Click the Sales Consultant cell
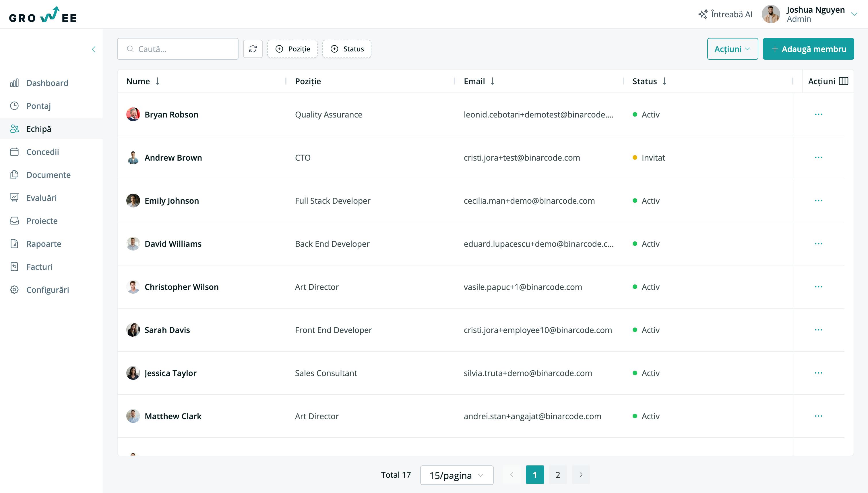Image resolution: width=868 pixels, height=493 pixels. 326,373
